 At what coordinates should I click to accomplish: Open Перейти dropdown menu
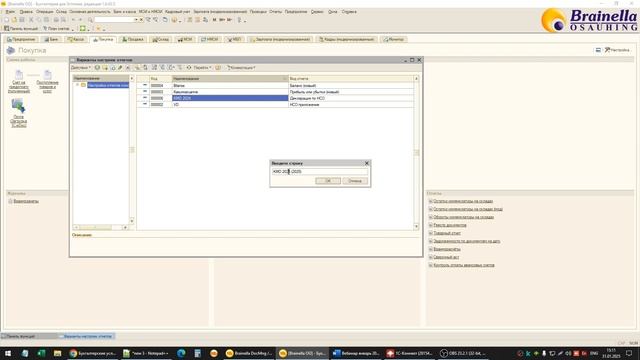(x=202, y=68)
